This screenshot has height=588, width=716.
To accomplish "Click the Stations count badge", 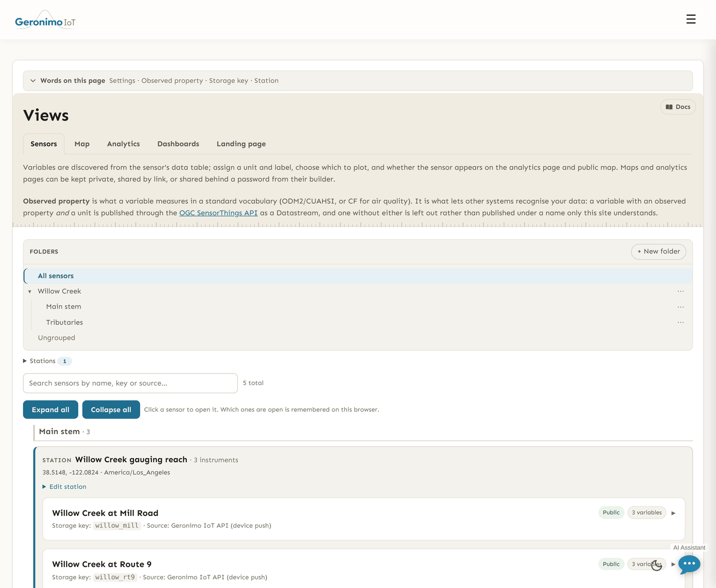I will 64,361.
